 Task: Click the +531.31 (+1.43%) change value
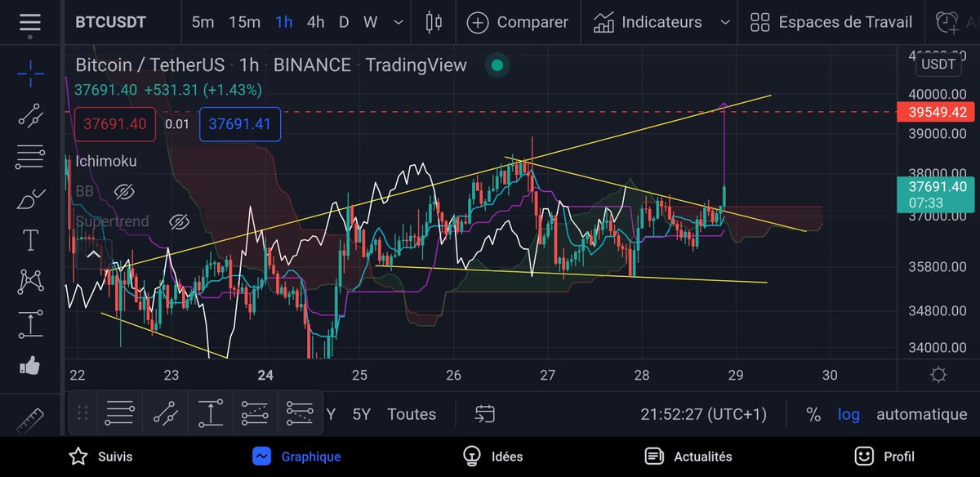pos(203,90)
